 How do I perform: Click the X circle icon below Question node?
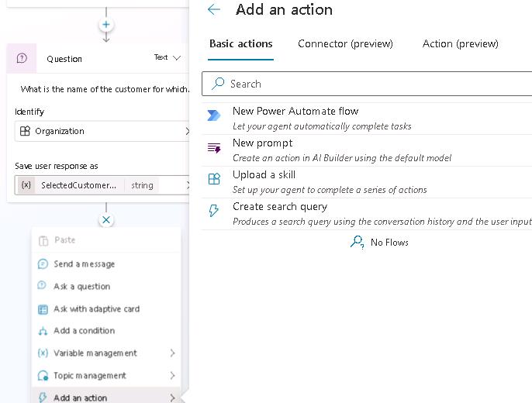click(x=106, y=220)
